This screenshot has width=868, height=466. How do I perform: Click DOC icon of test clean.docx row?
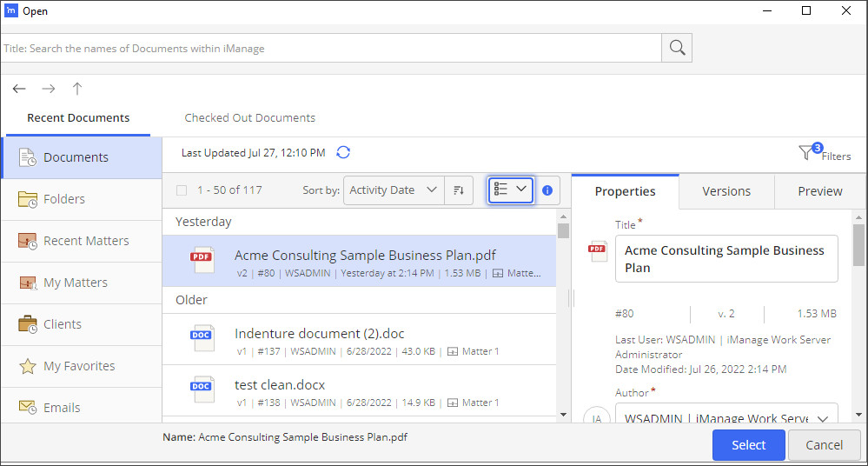(x=202, y=390)
